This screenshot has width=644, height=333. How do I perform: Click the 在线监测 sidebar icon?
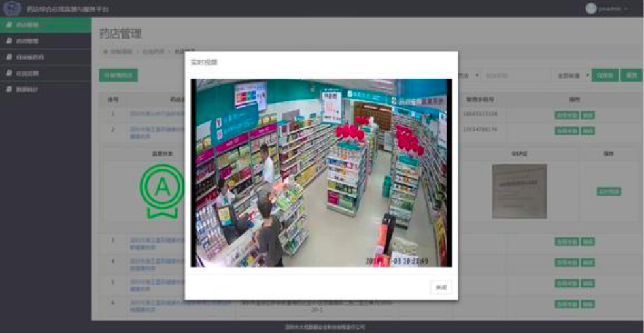click(9, 73)
